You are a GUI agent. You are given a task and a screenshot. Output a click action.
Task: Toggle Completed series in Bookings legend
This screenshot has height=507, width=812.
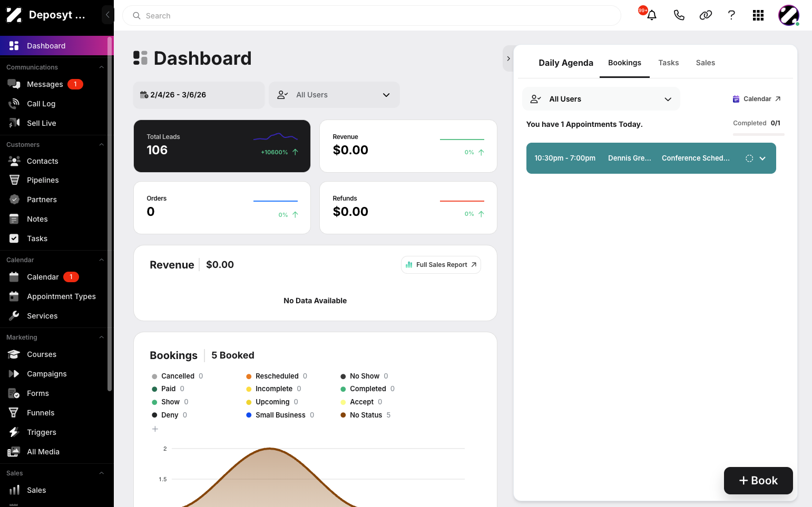[367, 389]
